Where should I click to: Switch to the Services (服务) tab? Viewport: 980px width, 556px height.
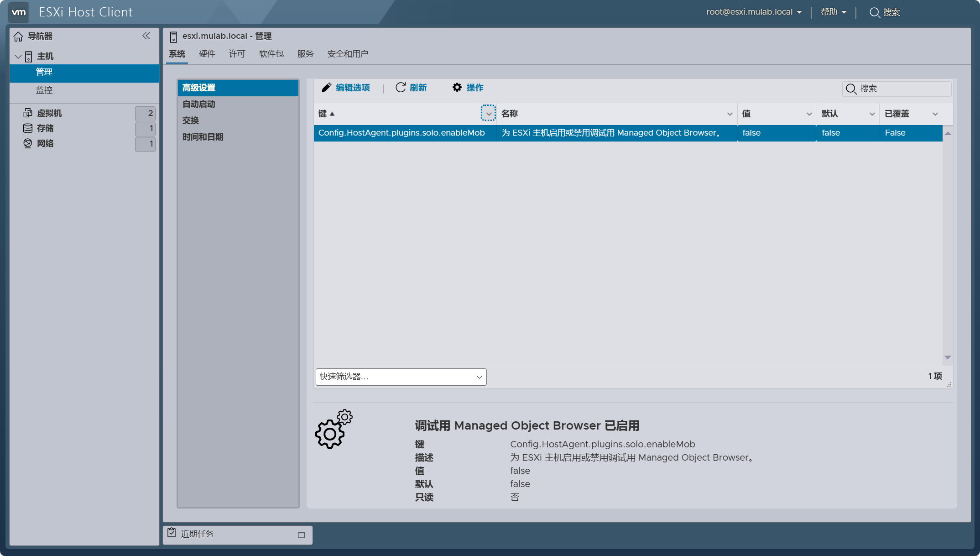tap(305, 54)
